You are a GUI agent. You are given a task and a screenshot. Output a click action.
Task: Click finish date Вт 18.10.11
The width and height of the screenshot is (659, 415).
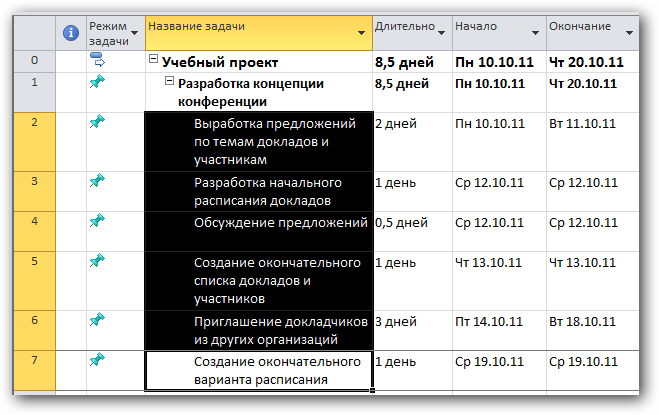click(x=593, y=330)
